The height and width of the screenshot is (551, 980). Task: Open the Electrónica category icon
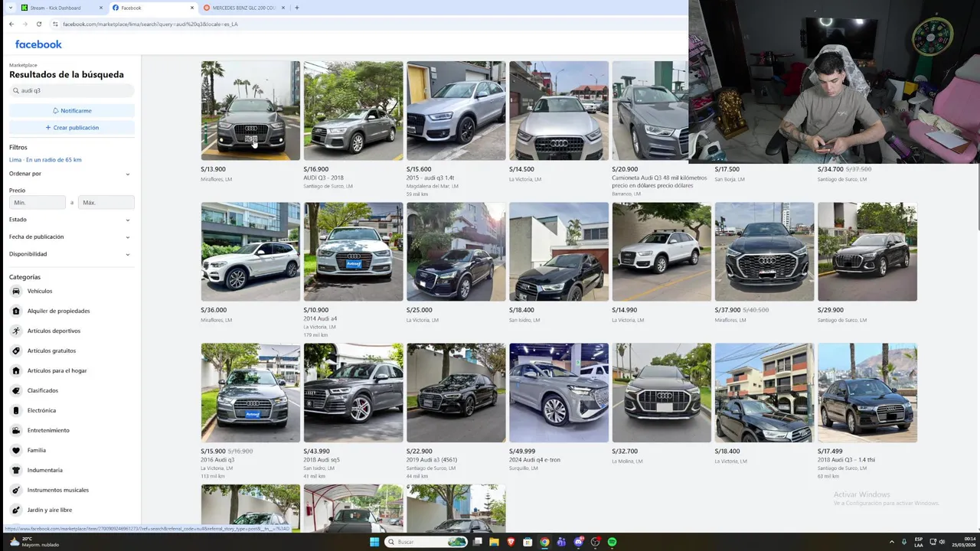point(16,410)
